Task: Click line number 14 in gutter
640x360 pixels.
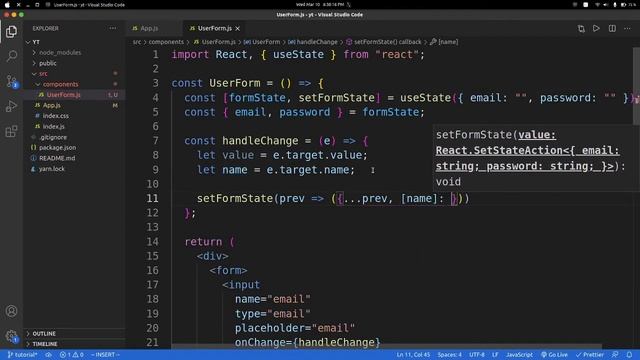Action: coord(152,242)
